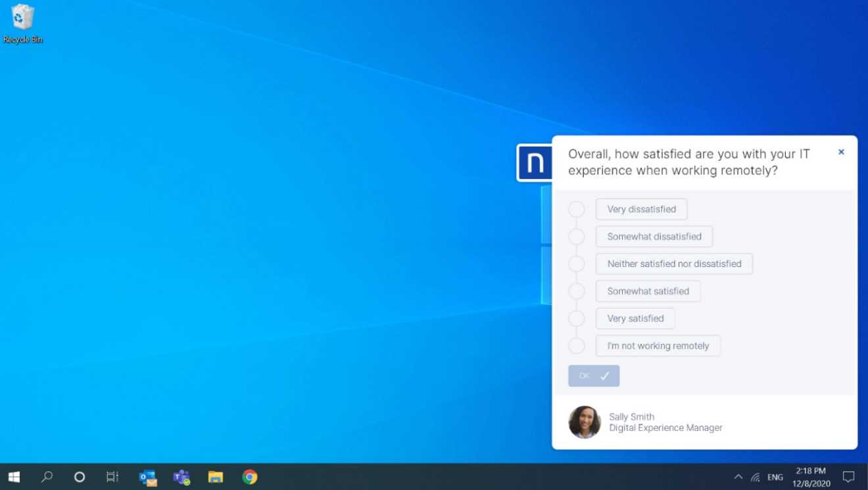Viewport: 868px width, 490px height.
Task: Launch Google Chrome from the taskbar
Action: 250,477
